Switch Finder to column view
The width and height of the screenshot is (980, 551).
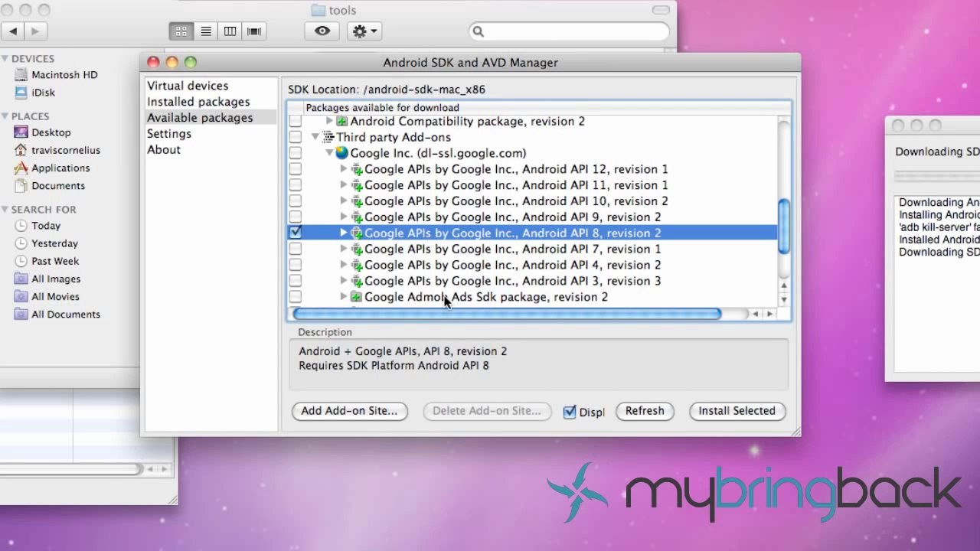tap(230, 31)
